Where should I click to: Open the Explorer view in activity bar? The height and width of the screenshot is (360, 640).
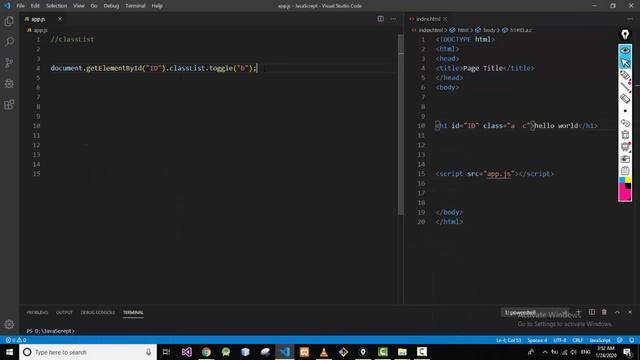(x=9, y=21)
